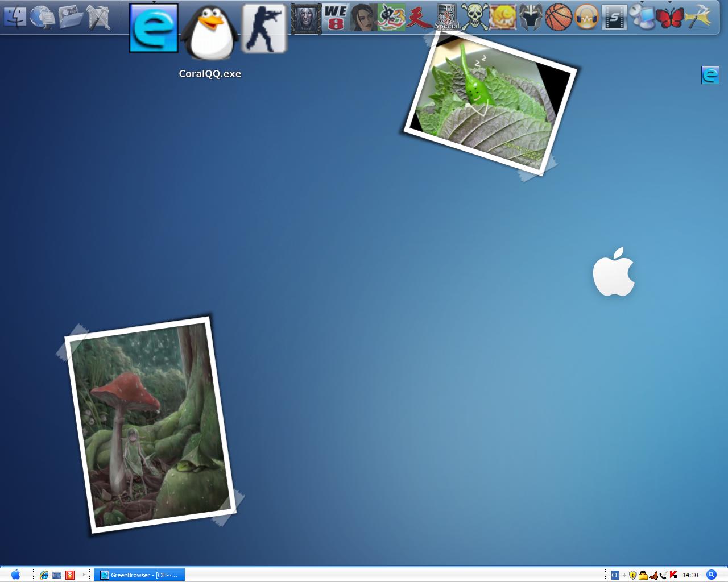Viewport: 728px width, 582px height.
Task: Open the skull and crossbones dock icon
Action: point(475,18)
